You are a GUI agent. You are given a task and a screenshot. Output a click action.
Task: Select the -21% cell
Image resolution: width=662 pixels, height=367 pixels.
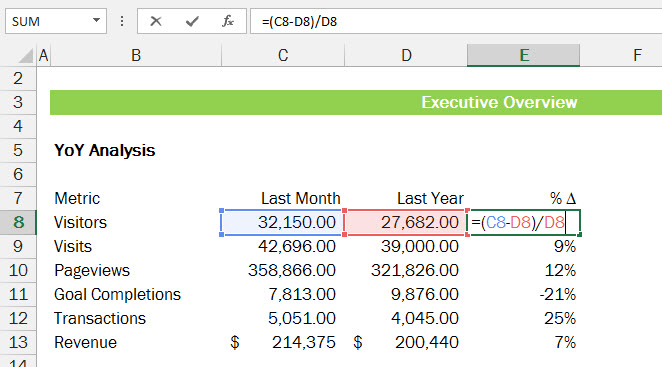click(524, 294)
